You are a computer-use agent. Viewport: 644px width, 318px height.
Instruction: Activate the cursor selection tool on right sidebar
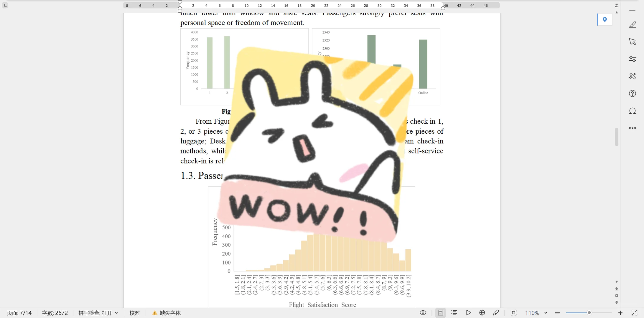tap(633, 42)
